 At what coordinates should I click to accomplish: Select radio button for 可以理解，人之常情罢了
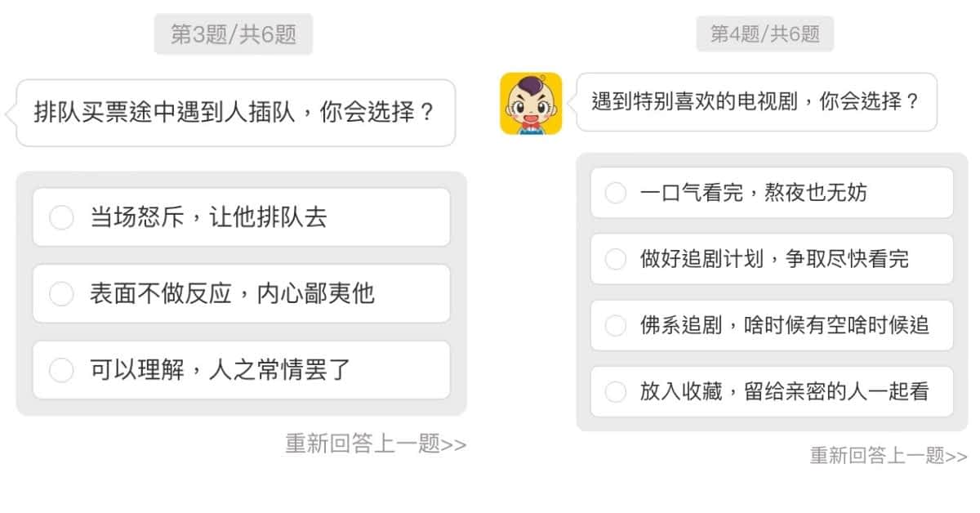tap(61, 370)
